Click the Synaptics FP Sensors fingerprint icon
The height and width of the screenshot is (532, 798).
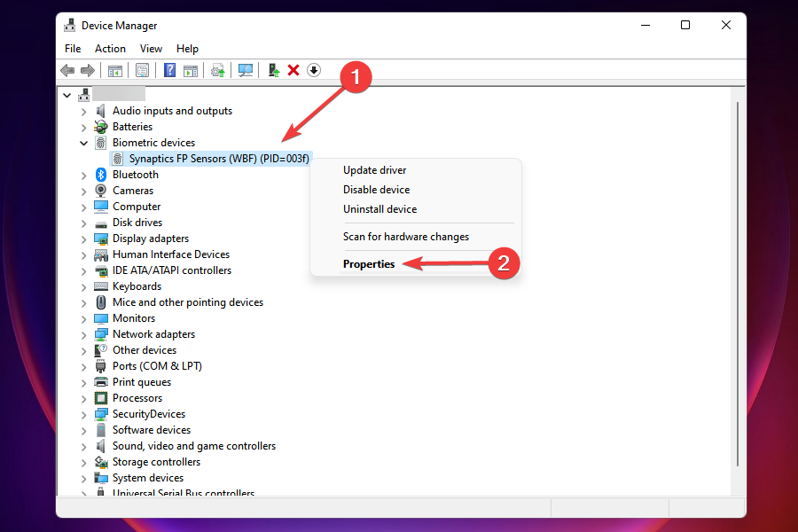(117, 159)
